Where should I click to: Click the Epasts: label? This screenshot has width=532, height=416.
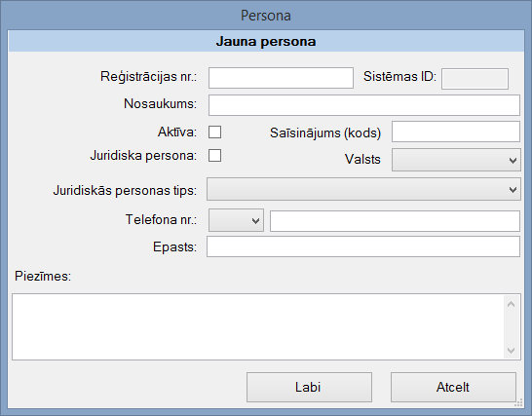pos(174,247)
